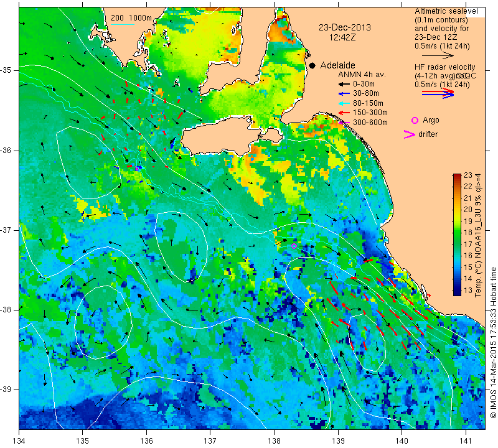Screen dimensions: 498x448
Task: Click the colorbar tick label '15'
Action: click(468, 268)
